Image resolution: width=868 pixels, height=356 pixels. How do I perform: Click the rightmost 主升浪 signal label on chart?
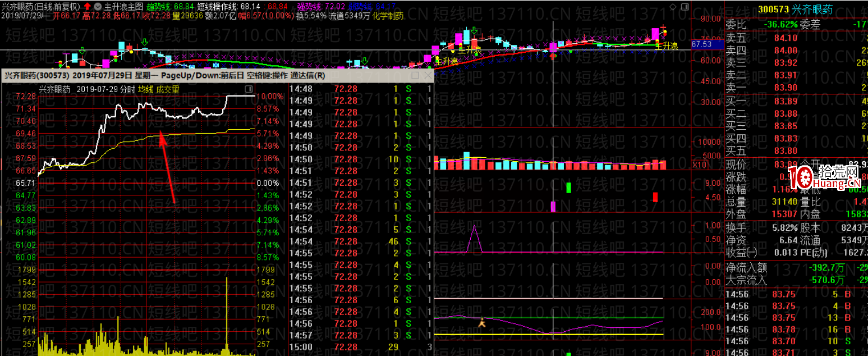point(666,45)
